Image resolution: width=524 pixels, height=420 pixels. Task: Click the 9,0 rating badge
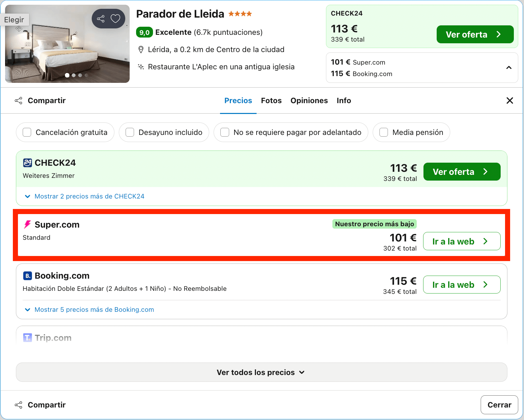145,32
